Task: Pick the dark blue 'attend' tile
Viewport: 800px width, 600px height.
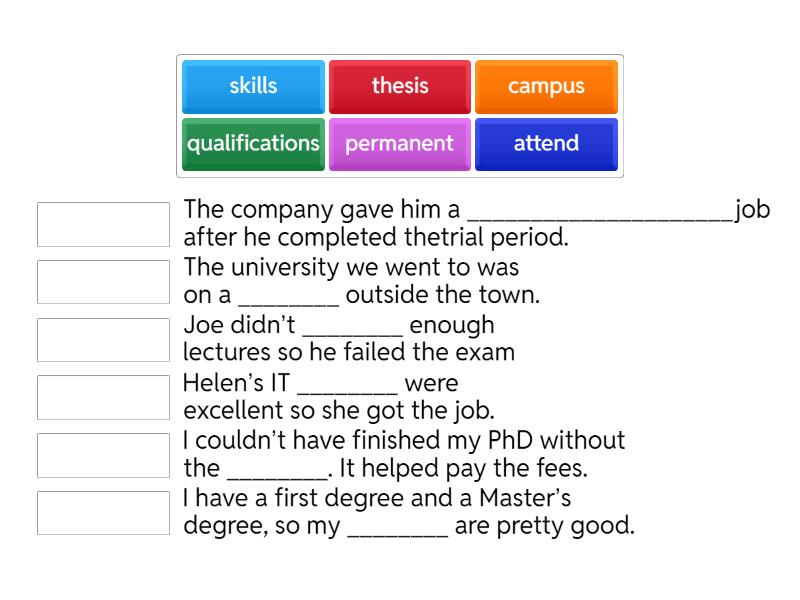Action: point(546,143)
